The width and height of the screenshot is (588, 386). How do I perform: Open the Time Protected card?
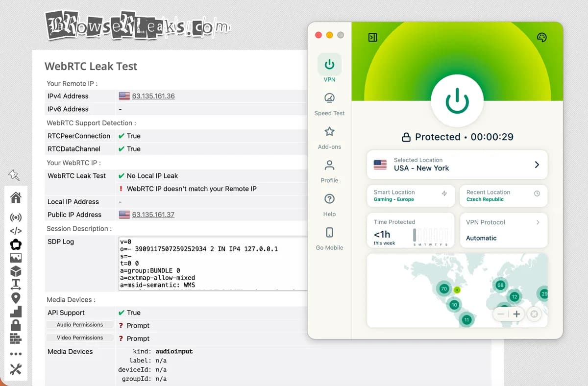411,230
